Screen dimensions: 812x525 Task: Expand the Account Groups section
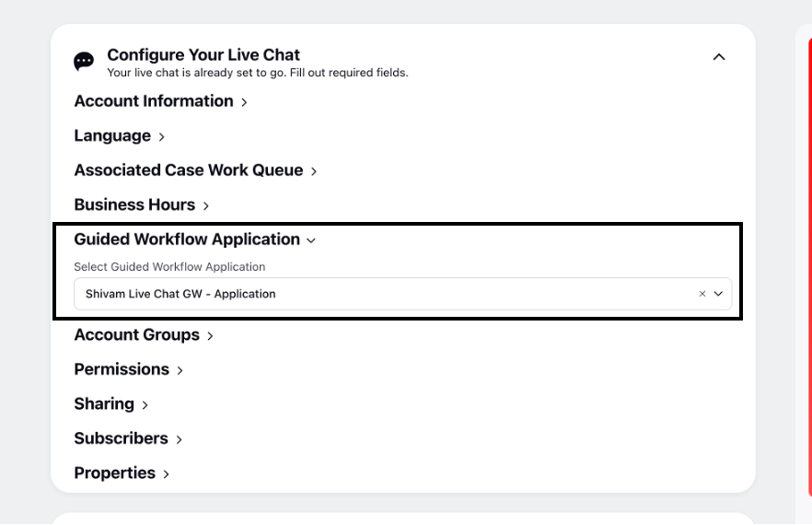click(144, 334)
